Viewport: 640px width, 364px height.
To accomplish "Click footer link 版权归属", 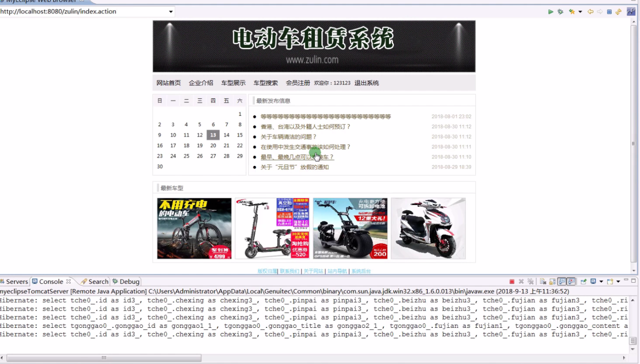I will click(x=267, y=271).
